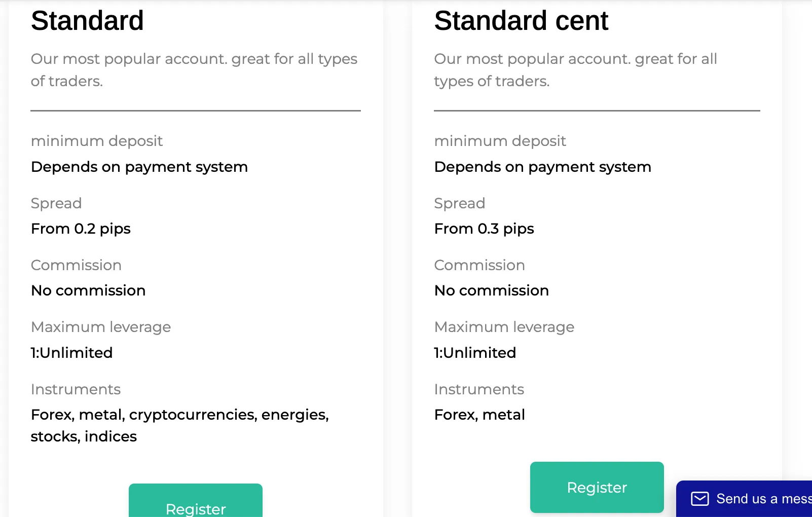Open the Send us a message chat
The height and width of the screenshot is (517, 812).
(744, 499)
